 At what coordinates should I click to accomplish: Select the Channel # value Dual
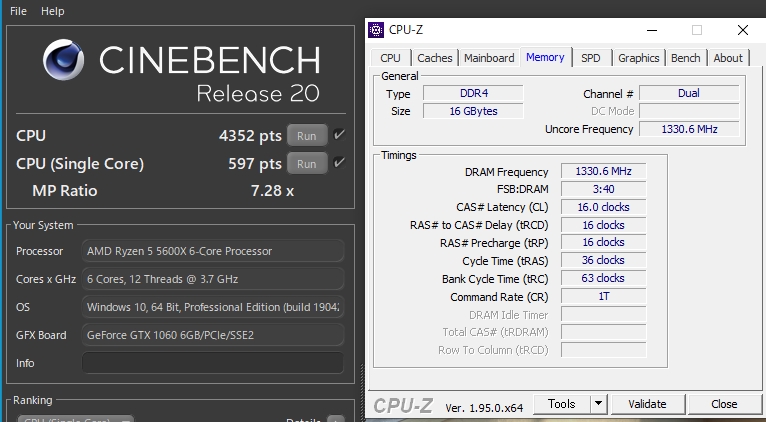coord(689,93)
